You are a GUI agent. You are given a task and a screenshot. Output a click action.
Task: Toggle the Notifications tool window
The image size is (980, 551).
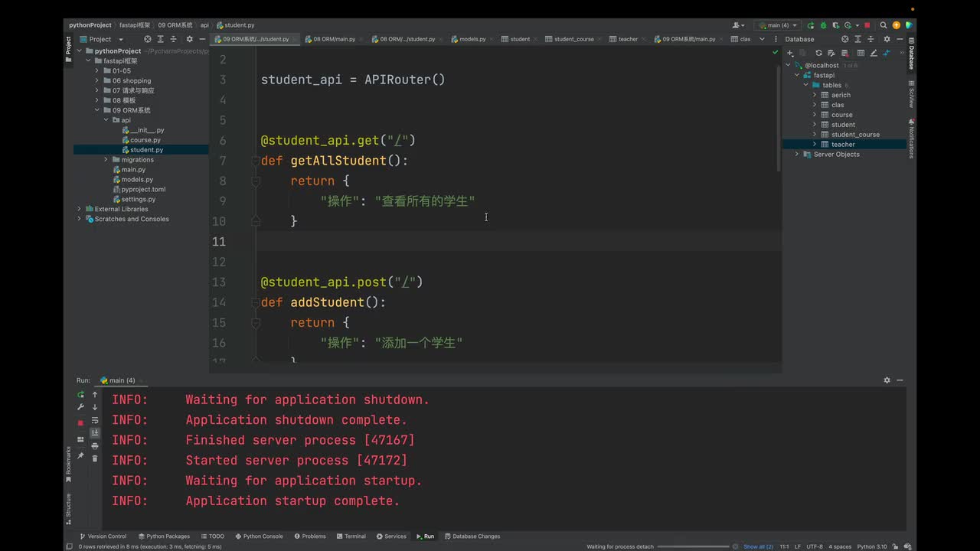[911, 139]
